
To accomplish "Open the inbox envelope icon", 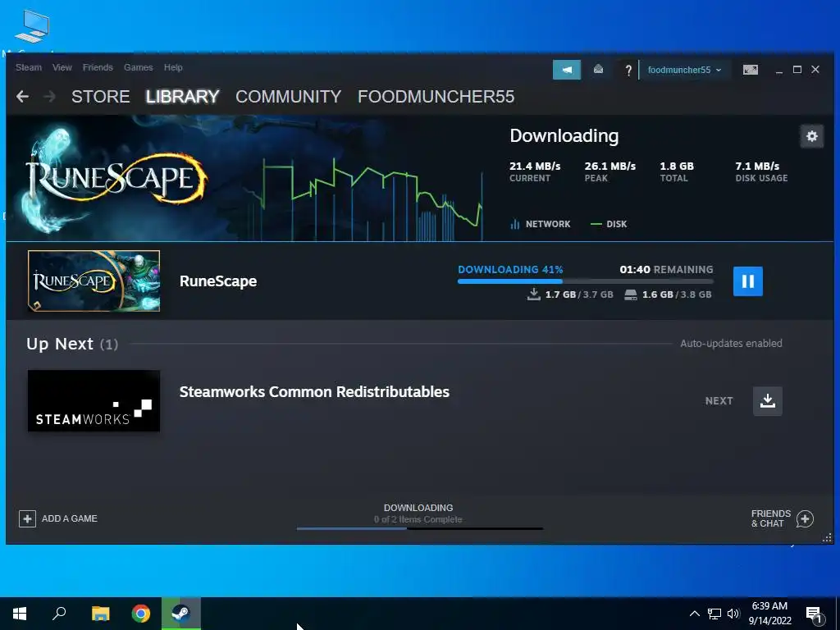I will [x=598, y=70].
